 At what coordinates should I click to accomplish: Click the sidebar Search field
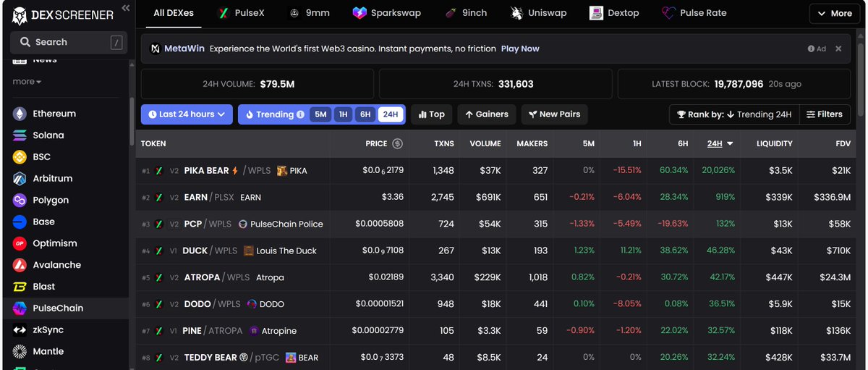coord(69,42)
